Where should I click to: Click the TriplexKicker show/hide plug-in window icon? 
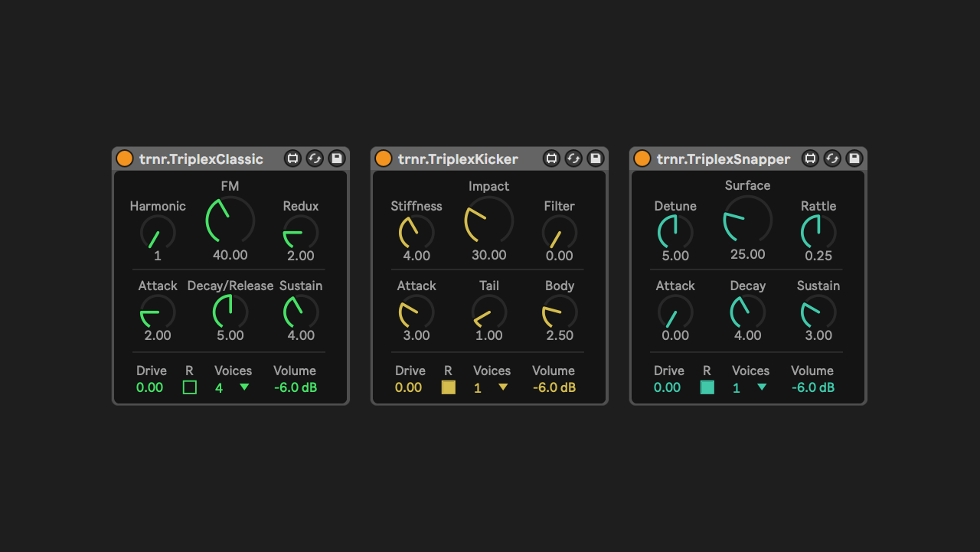click(551, 158)
